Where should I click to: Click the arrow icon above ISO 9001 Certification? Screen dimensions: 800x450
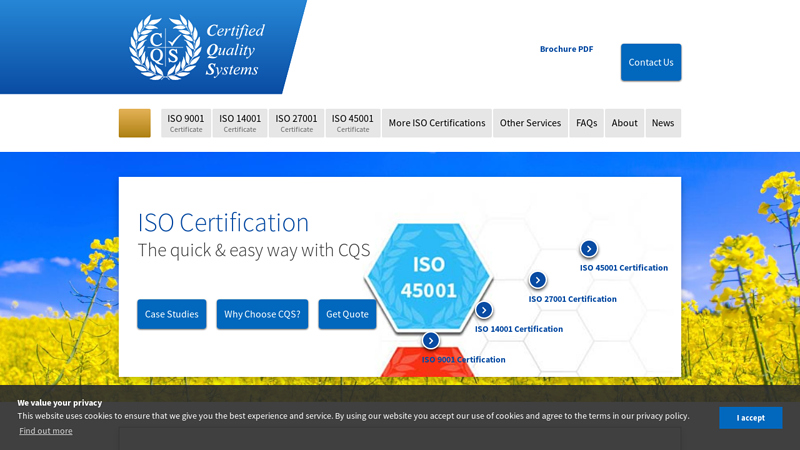(x=431, y=340)
